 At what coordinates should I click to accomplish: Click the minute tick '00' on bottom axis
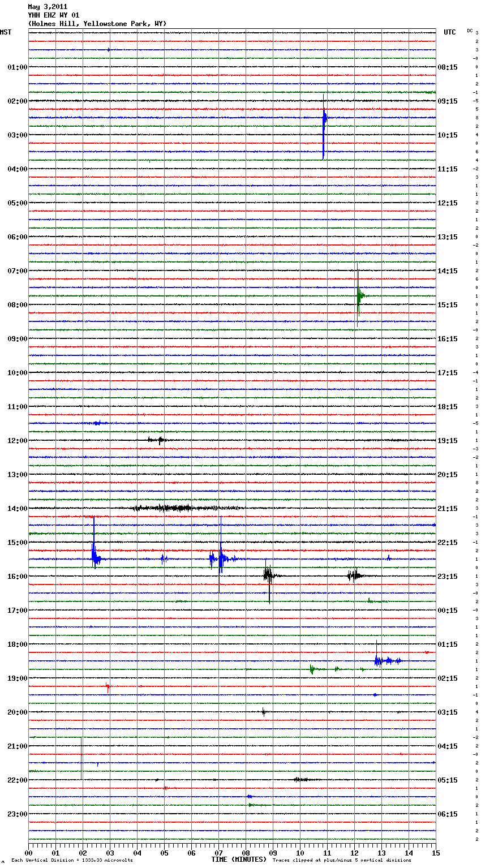[28, 853]
